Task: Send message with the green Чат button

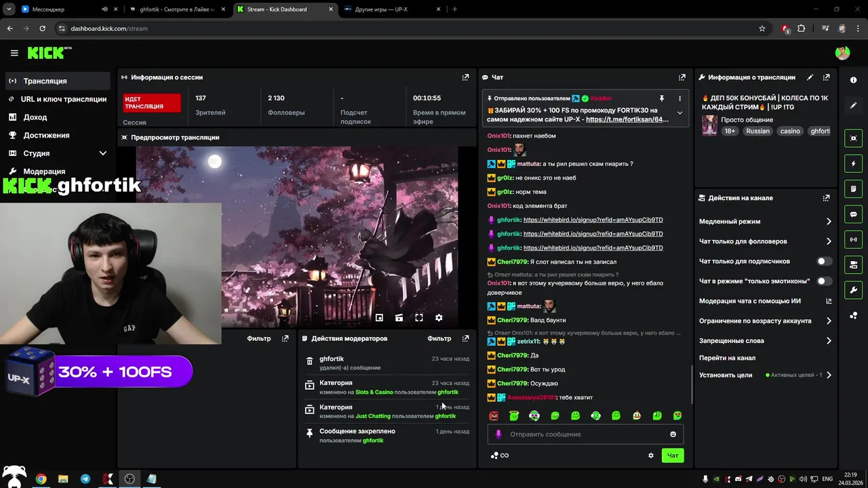Action: click(673, 455)
